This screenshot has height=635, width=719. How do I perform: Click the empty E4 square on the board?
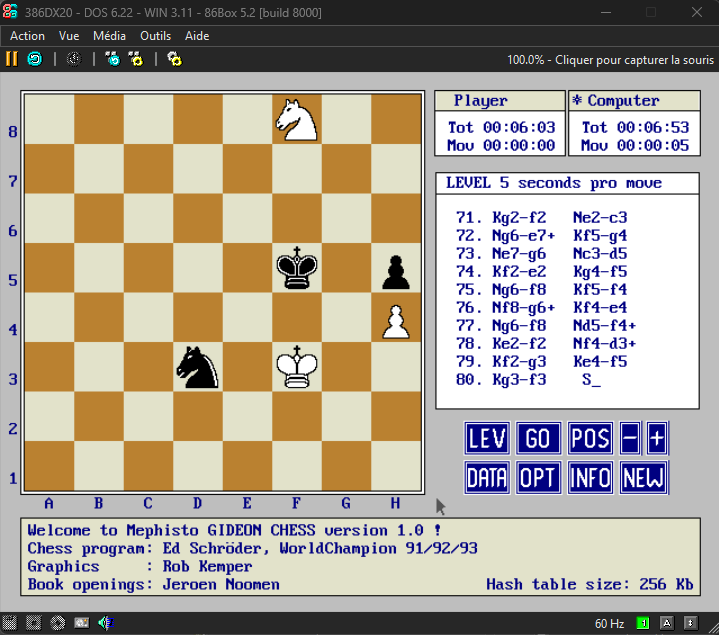click(x=247, y=317)
